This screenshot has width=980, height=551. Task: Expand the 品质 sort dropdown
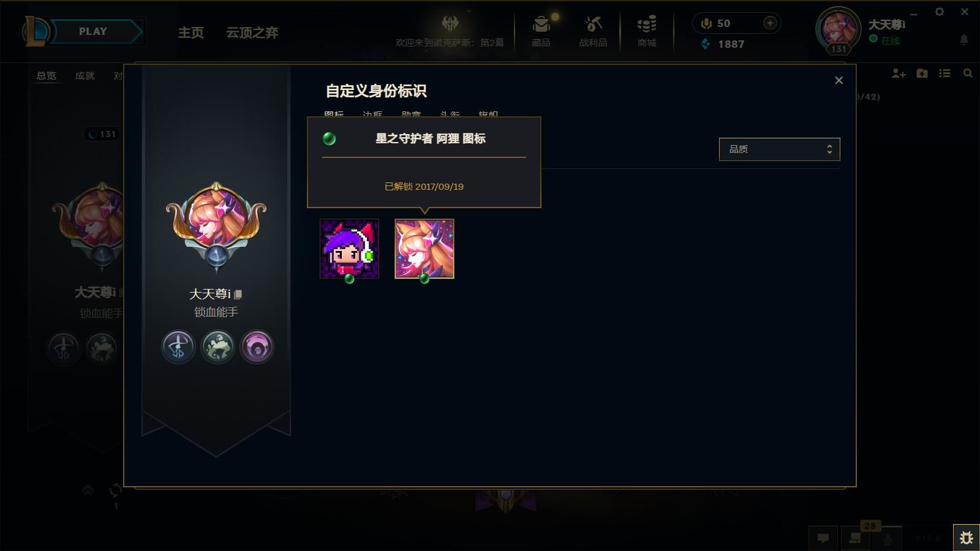point(779,149)
